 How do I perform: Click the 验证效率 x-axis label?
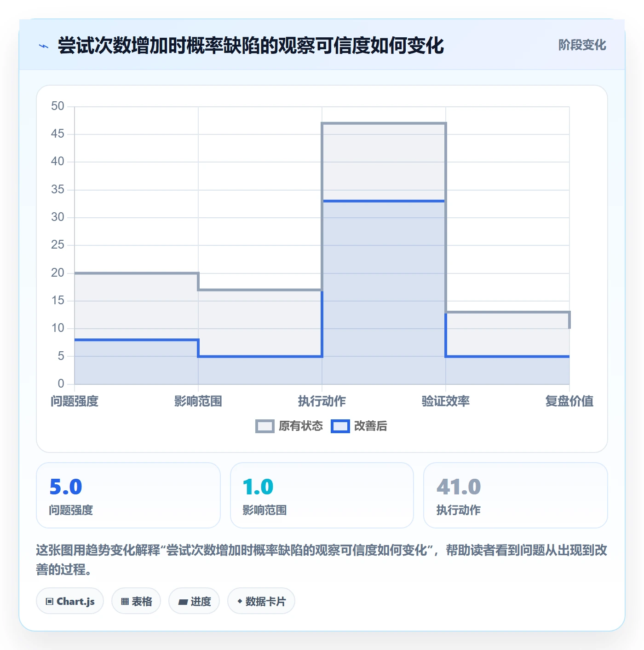coord(446,401)
